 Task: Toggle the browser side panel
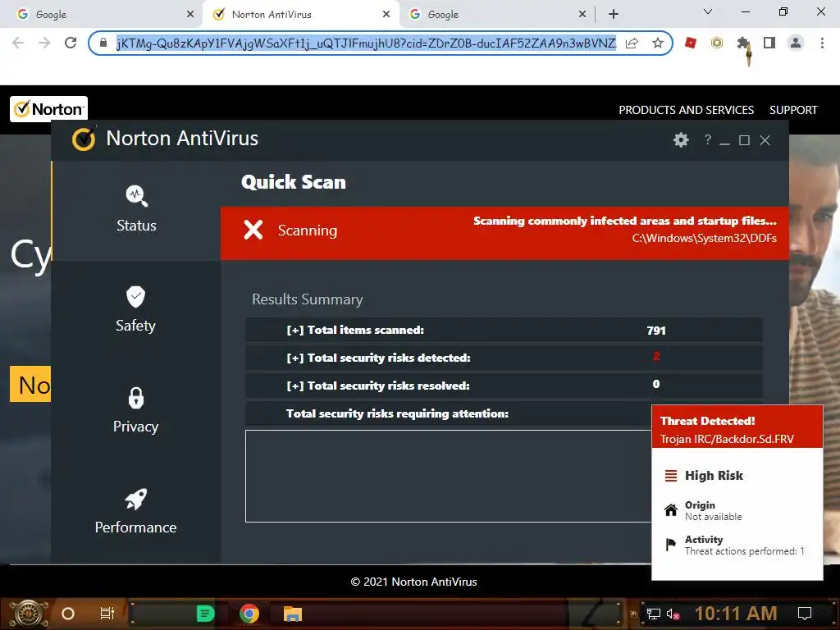point(769,43)
